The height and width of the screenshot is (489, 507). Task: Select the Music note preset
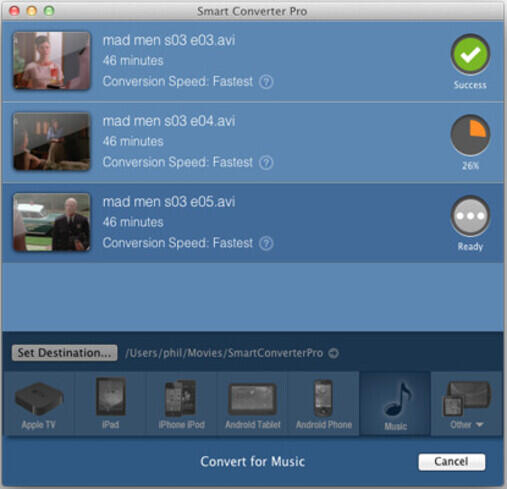tap(395, 404)
